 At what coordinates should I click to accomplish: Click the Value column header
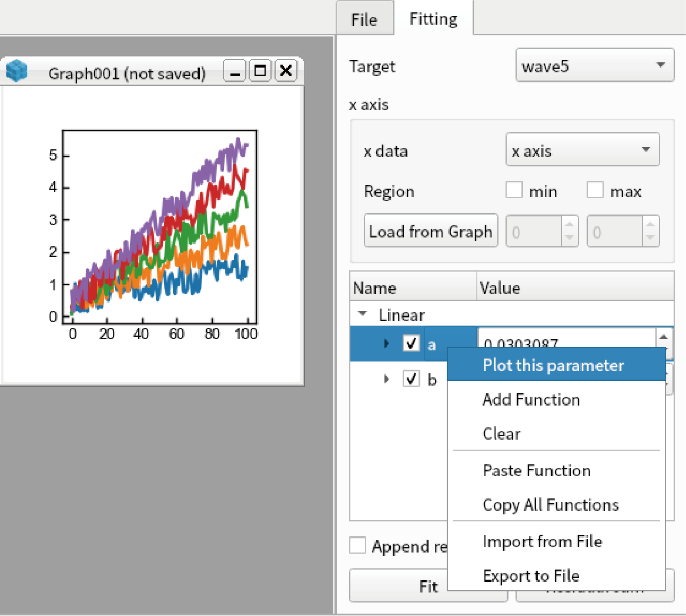click(x=575, y=287)
